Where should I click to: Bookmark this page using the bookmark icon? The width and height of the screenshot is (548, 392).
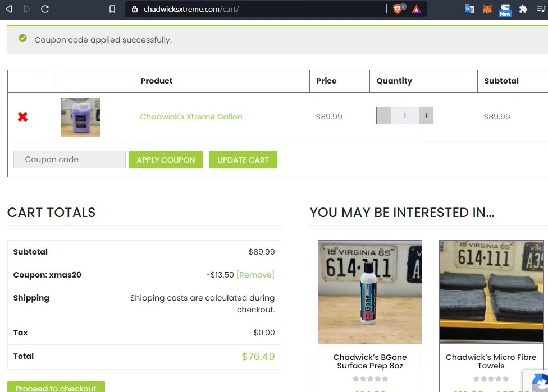coord(112,9)
